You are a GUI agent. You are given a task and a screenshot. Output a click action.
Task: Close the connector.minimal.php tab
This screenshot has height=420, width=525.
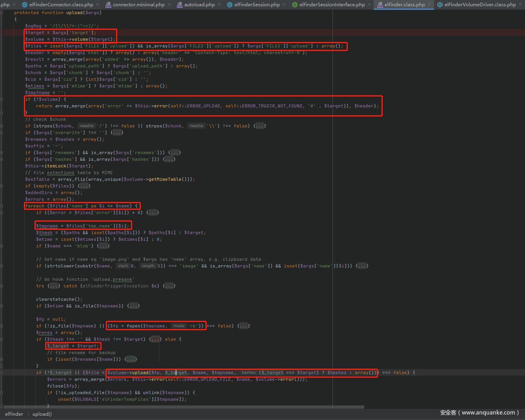[169, 5]
